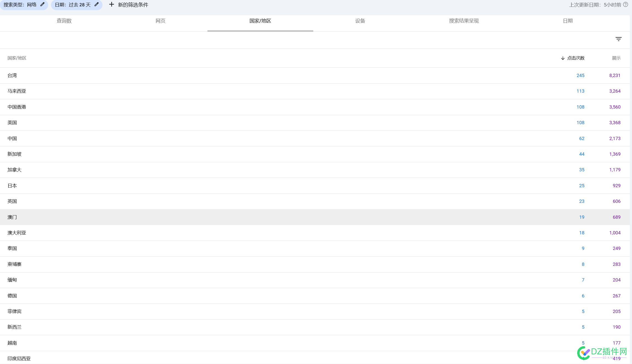Select the 缅甸 row
The width and height of the screenshot is (632, 364).
(x=315, y=280)
